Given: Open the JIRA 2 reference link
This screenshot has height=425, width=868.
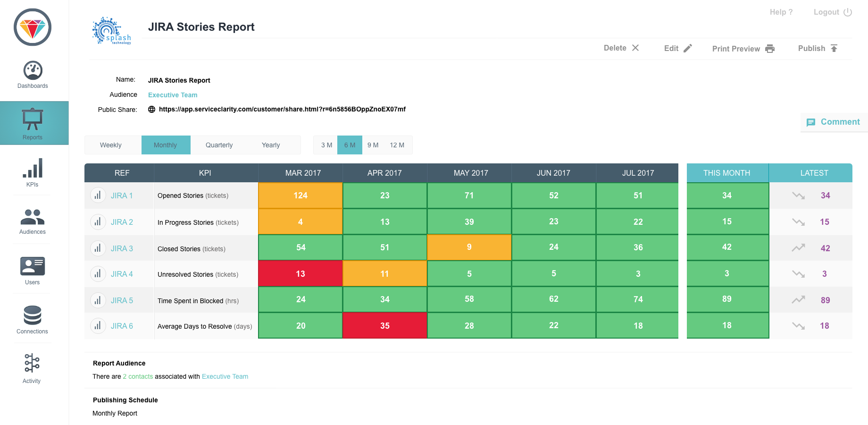Looking at the screenshot, I should tap(122, 222).
